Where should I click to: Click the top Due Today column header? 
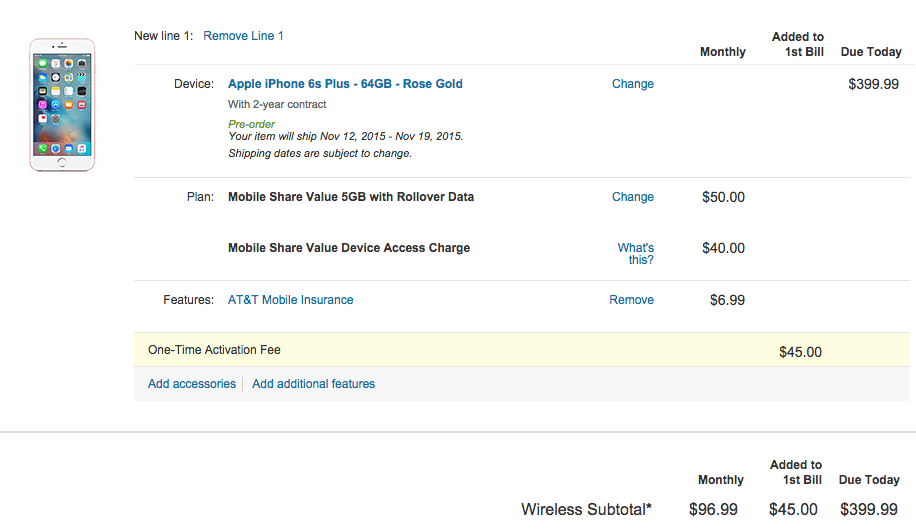[871, 51]
